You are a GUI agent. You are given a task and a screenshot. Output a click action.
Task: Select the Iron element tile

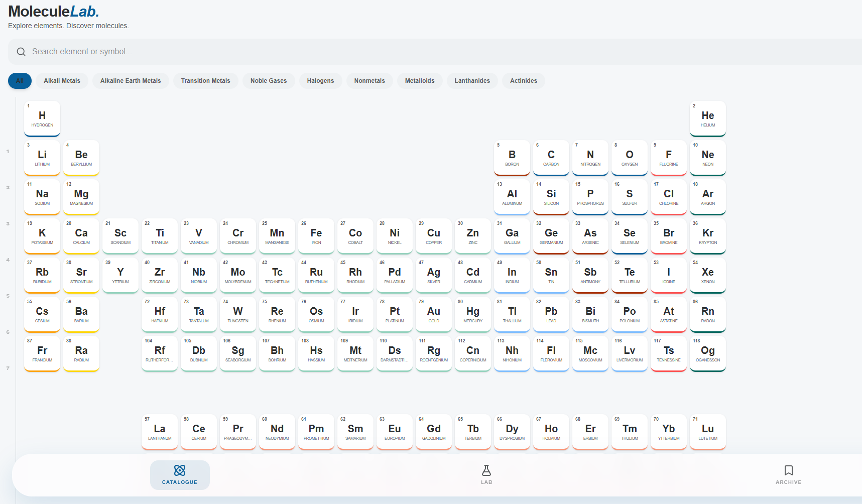click(x=316, y=236)
